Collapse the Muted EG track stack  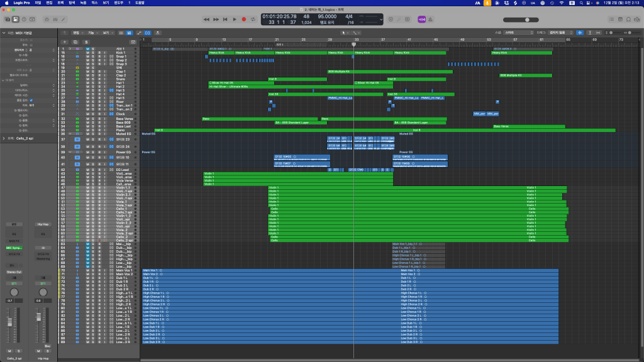[x=69, y=134]
